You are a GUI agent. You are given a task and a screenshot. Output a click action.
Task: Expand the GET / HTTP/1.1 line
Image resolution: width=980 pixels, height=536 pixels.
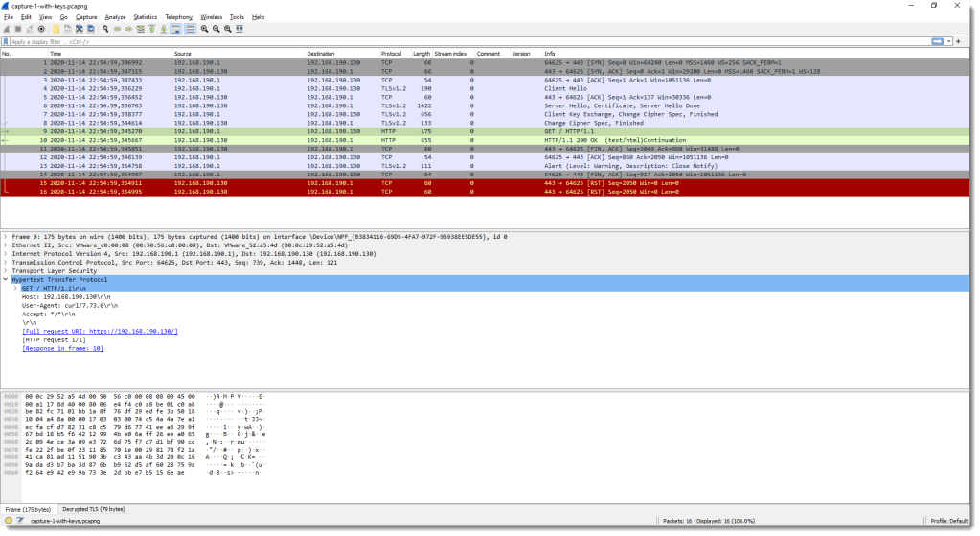tap(16, 288)
